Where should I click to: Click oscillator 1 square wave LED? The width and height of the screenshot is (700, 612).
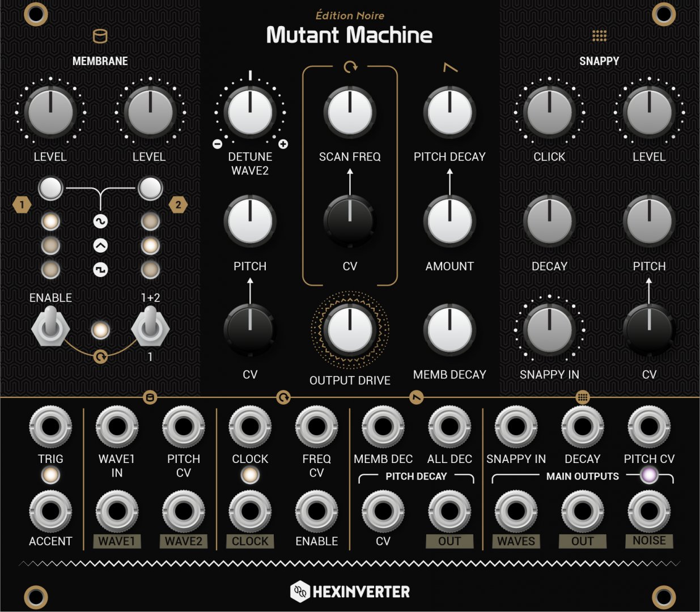[50, 270]
